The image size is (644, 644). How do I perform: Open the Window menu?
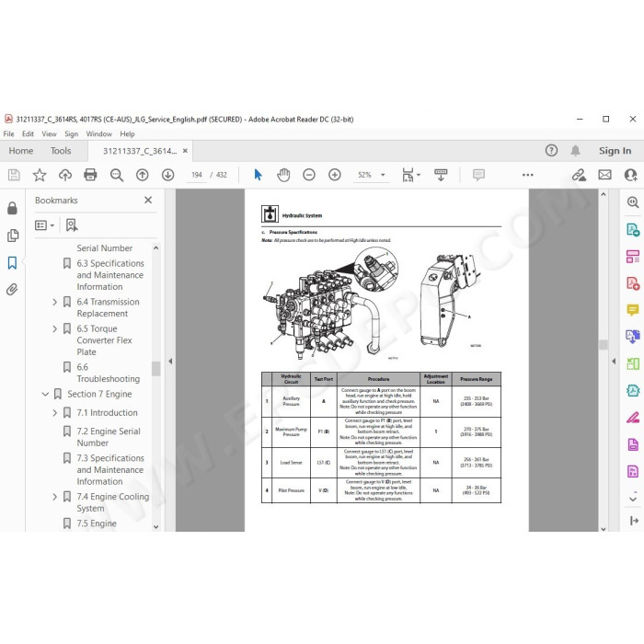click(x=99, y=134)
